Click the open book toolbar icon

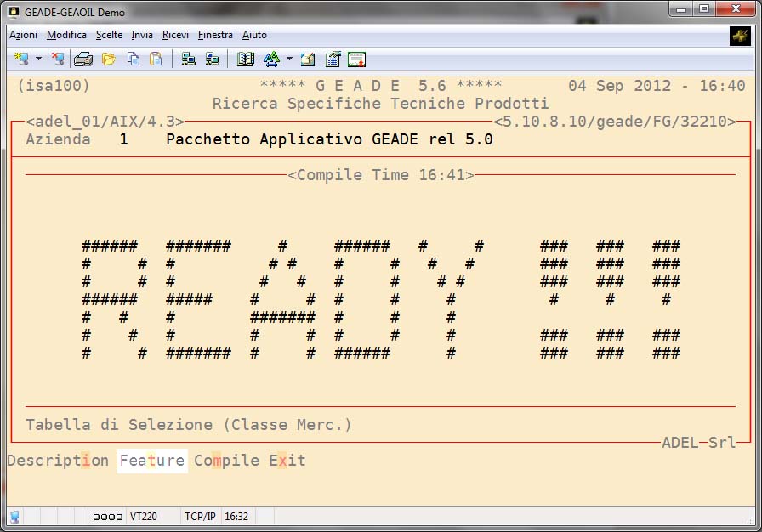coord(246,59)
